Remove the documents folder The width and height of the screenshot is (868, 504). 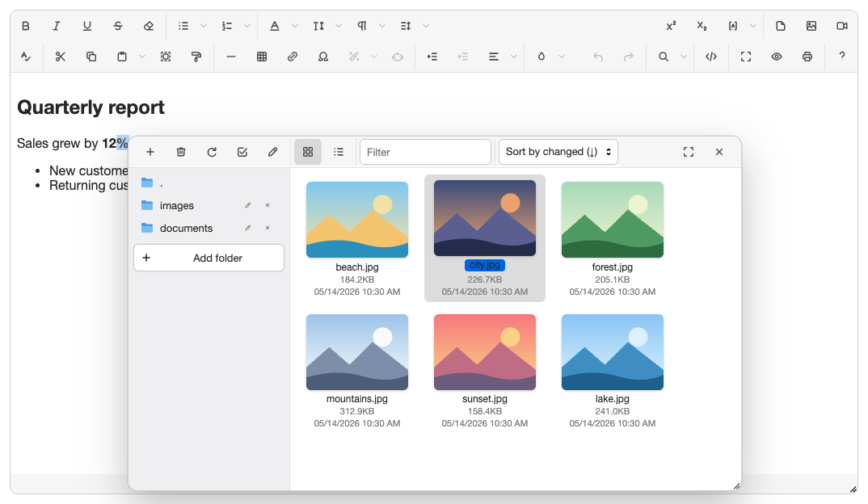[x=268, y=228]
